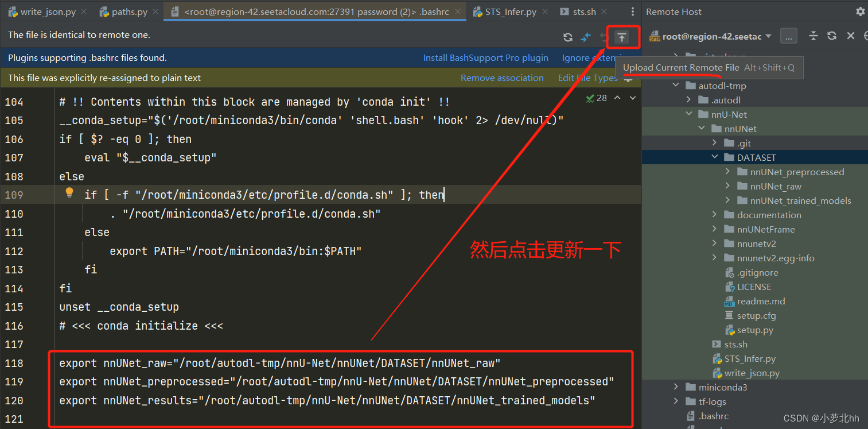Click the Install BashSupport Pro plugin link

485,57
